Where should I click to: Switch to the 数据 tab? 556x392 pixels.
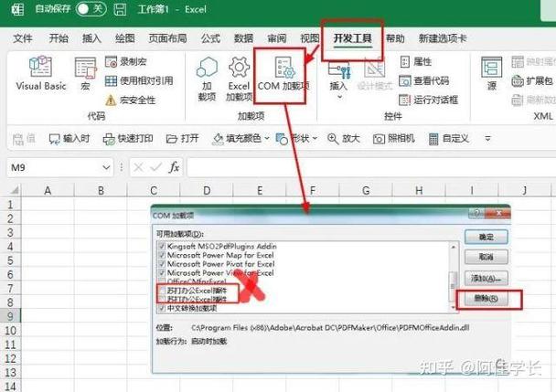pyautogui.click(x=243, y=38)
